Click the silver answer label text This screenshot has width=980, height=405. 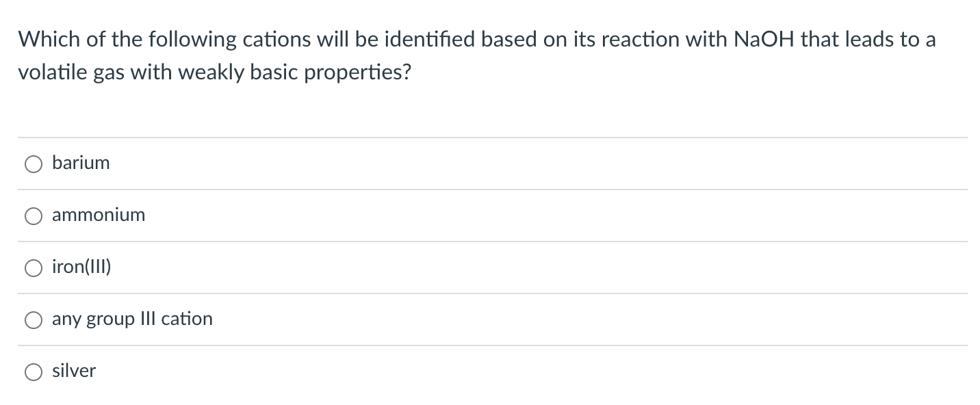73,371
